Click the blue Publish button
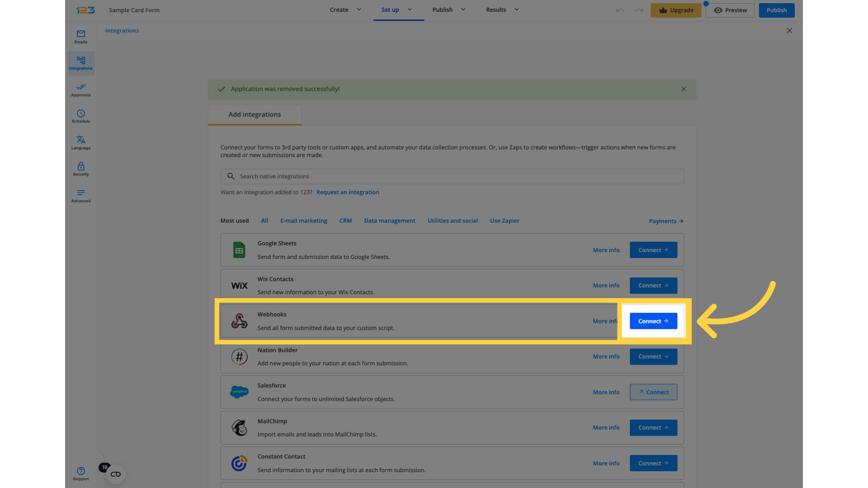 pos(777,10)
